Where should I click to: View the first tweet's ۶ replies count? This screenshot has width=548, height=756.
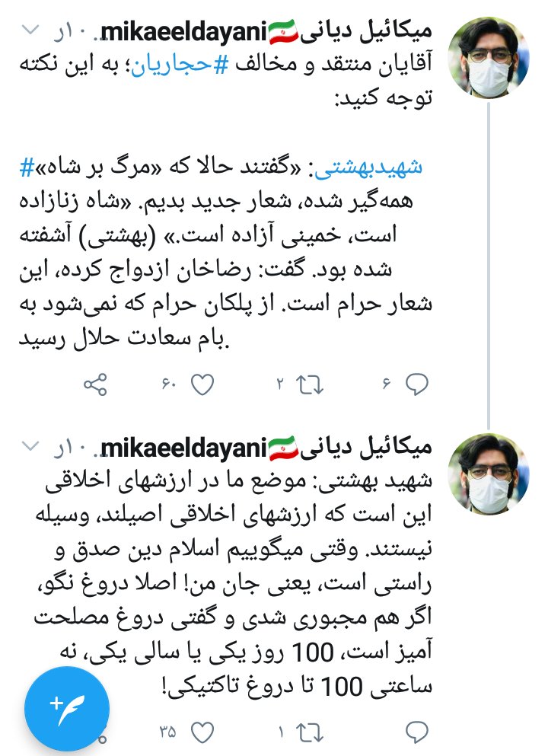[386, 384]
